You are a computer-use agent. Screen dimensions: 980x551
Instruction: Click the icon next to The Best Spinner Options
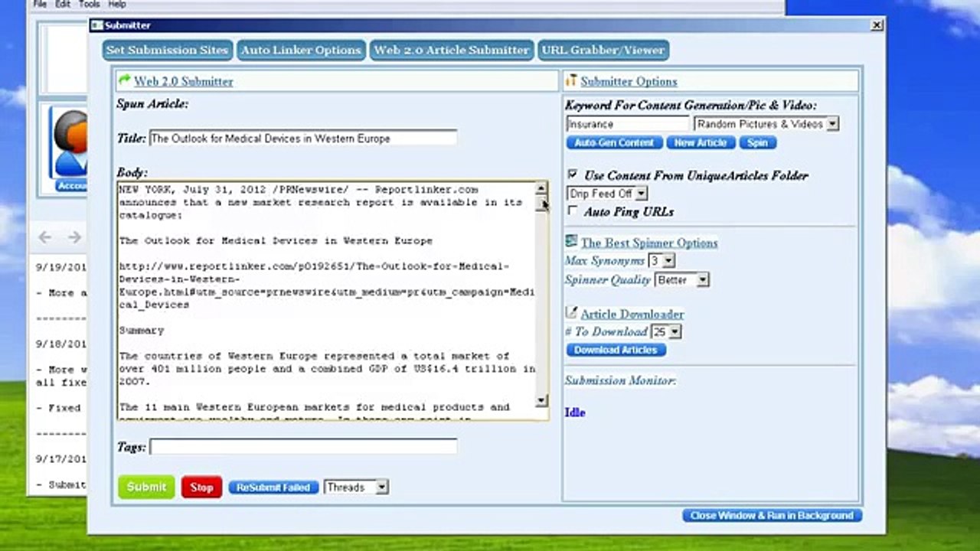coord(571,241)
